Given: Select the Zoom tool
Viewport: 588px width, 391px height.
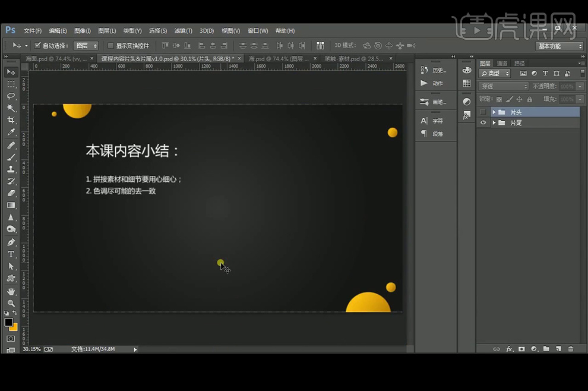Looking at the screenshot, I should [x=11, y=303].
